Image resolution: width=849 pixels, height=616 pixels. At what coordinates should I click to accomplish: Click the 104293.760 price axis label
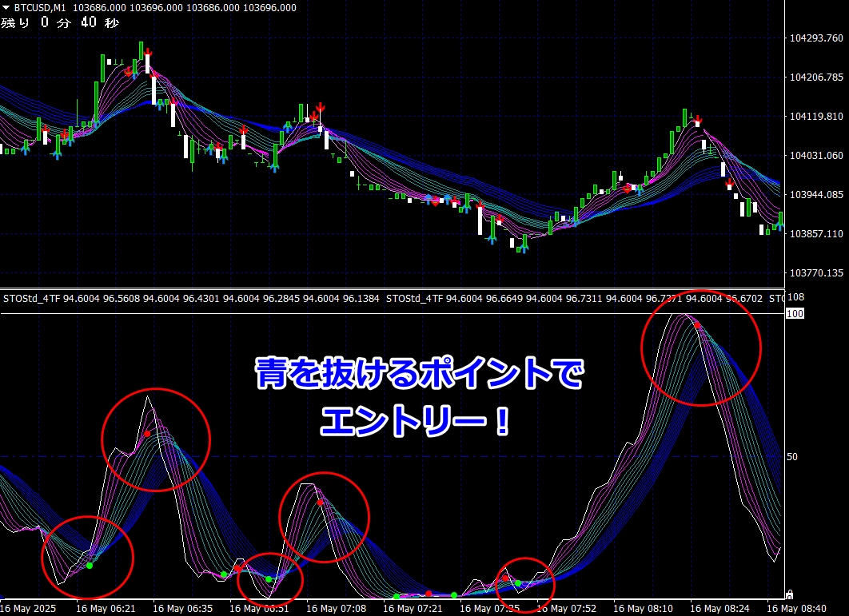tap(815, 38)
